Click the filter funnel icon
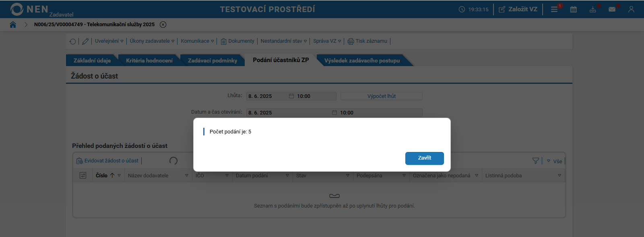 536,161
